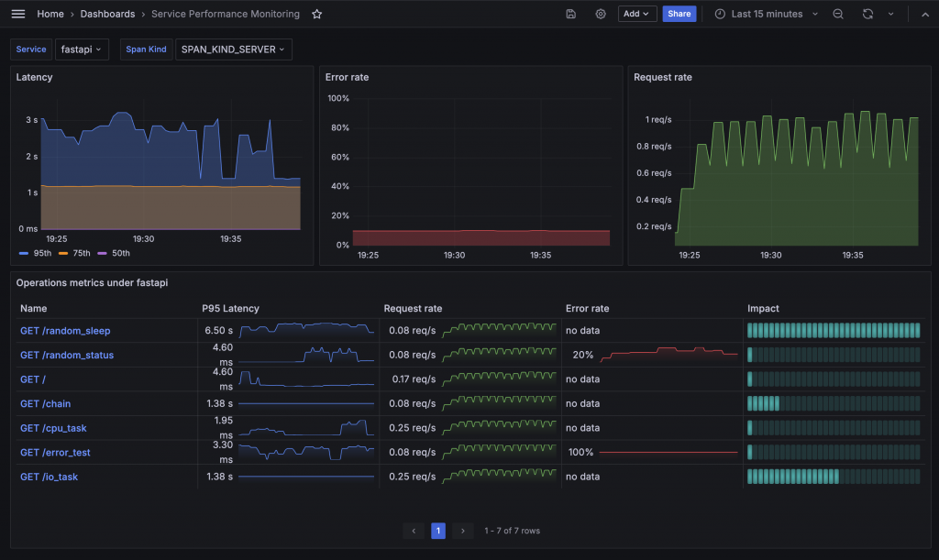Click the Latency panel title
Screen dimensions: 939x560
(34, 77)
